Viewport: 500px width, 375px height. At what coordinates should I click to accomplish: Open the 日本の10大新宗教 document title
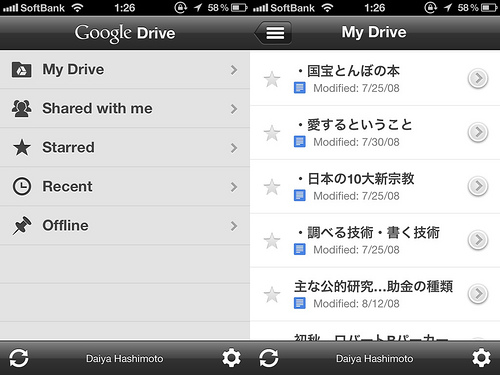[356, 179]
